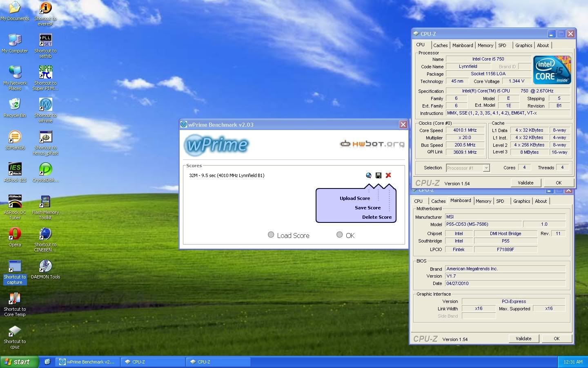Open About tab in top CPU-Z window
The height and width of the screenshot is (368, 588).
tap(543, 45)
